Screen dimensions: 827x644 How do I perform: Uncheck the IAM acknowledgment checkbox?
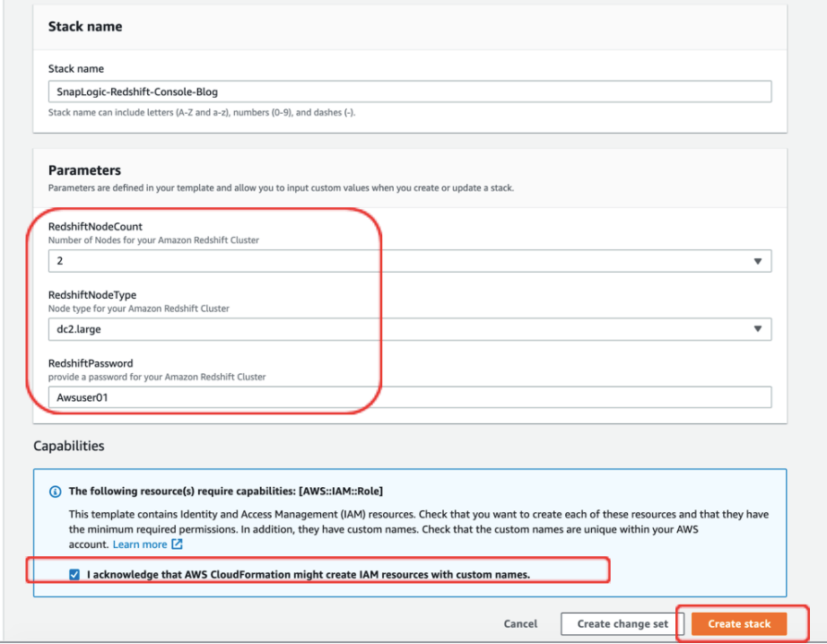click(x=74, y=574)
